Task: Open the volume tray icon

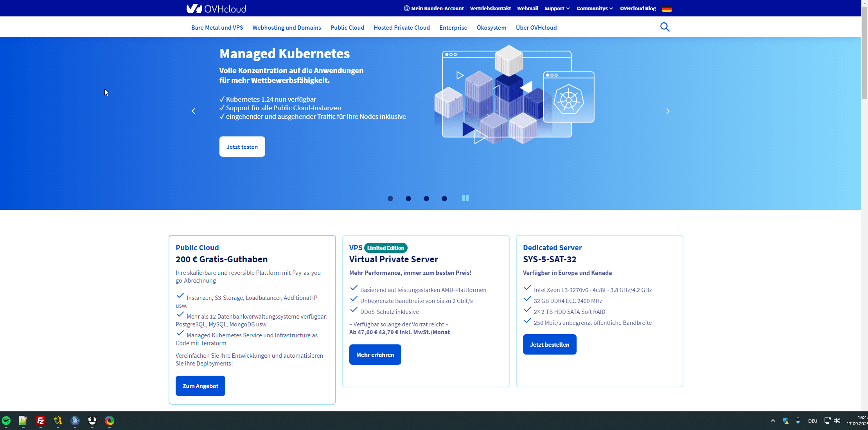Action: tap(837, 421)
